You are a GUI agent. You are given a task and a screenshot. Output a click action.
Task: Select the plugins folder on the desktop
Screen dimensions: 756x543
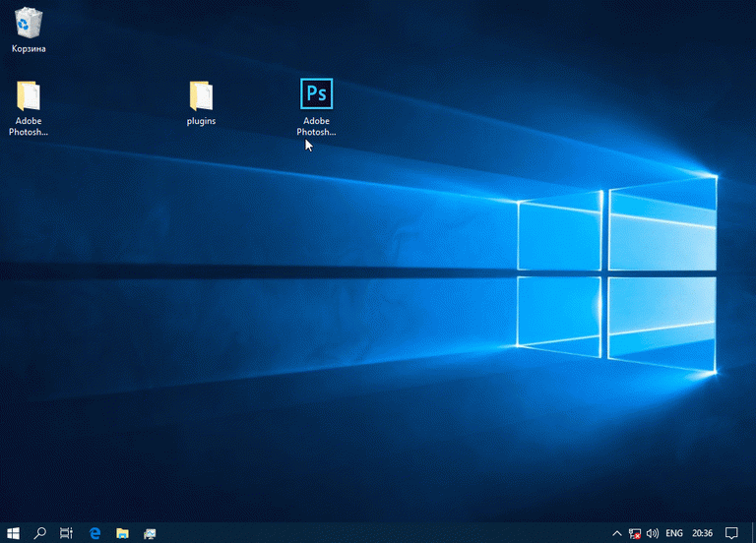(201, 103)
